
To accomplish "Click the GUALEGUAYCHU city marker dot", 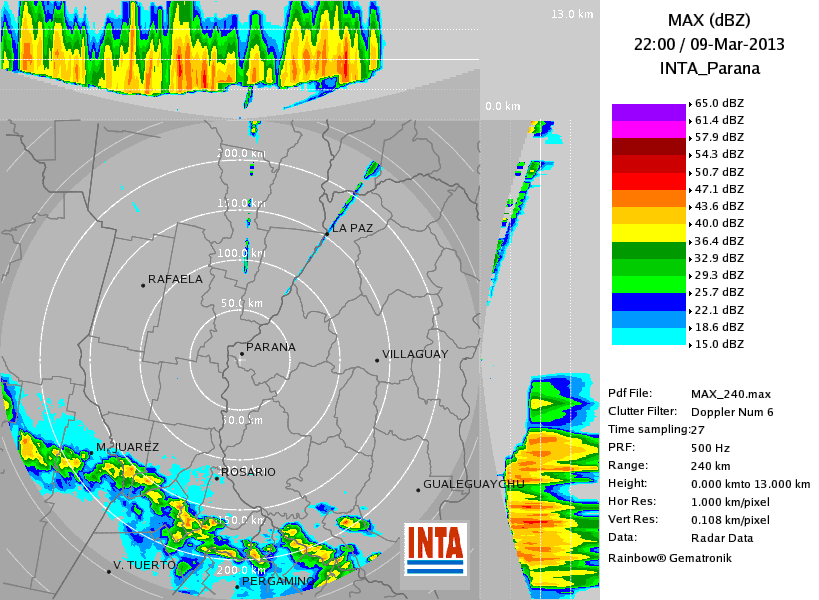I will (418, 490).
